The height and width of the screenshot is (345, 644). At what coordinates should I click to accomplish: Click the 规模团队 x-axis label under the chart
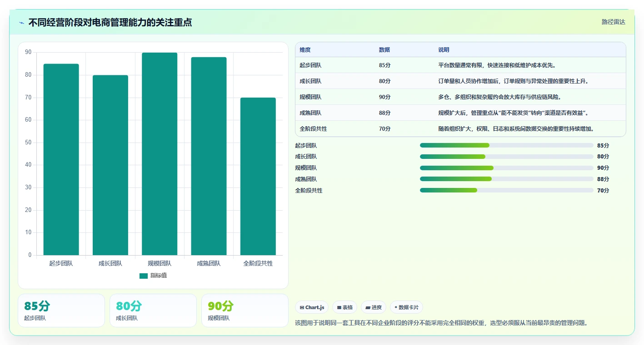[x=160, y=263]
